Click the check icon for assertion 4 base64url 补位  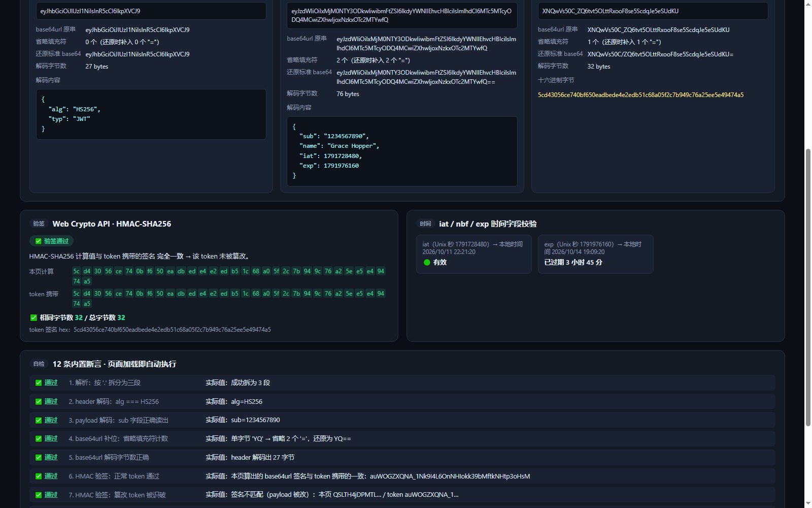[39, 439]
